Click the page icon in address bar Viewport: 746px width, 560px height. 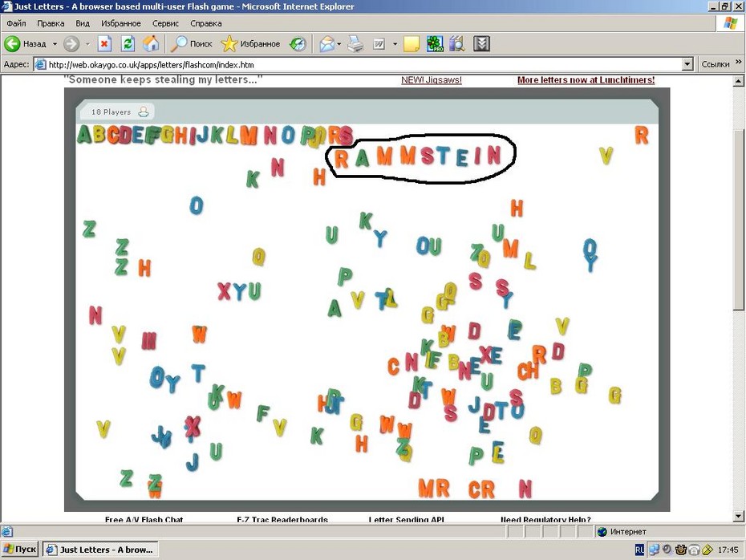click(41, 64)
